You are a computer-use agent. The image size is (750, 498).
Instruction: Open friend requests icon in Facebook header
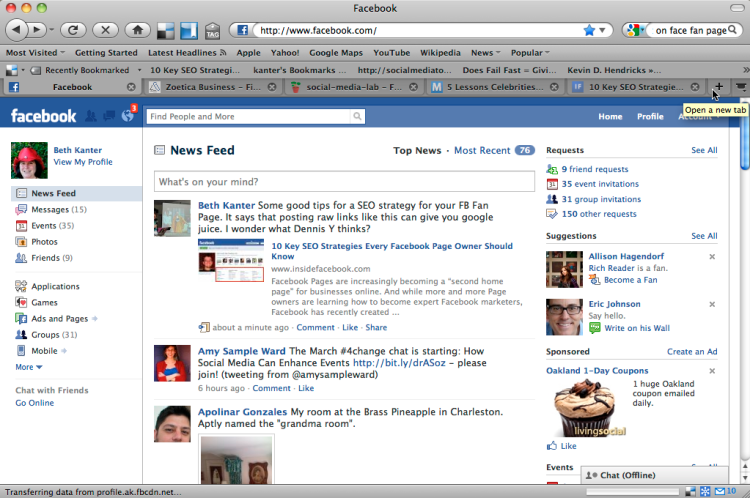[x=91, y=116]
